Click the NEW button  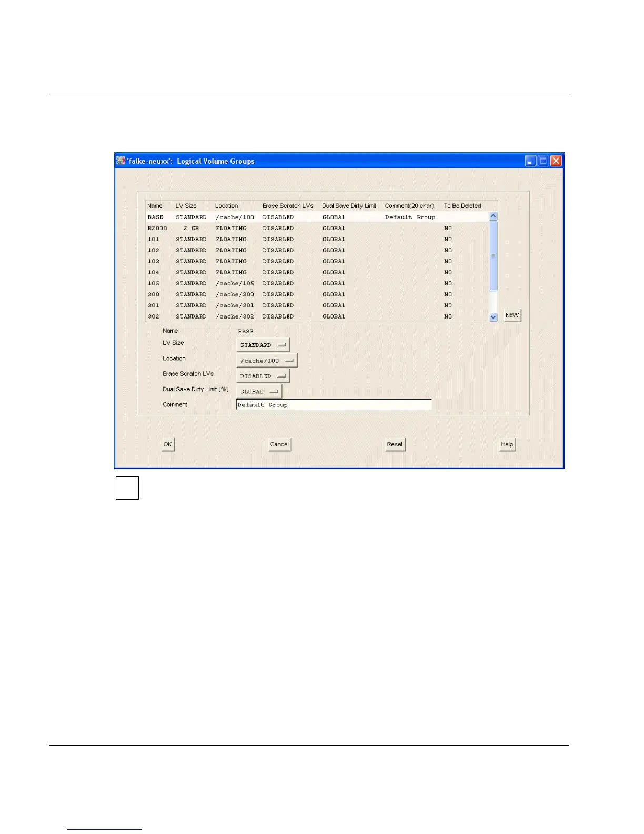512,315
